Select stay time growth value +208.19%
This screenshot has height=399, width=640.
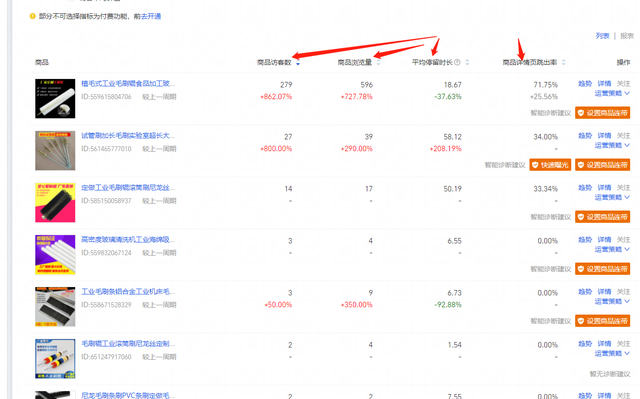(x=445, y=149)
